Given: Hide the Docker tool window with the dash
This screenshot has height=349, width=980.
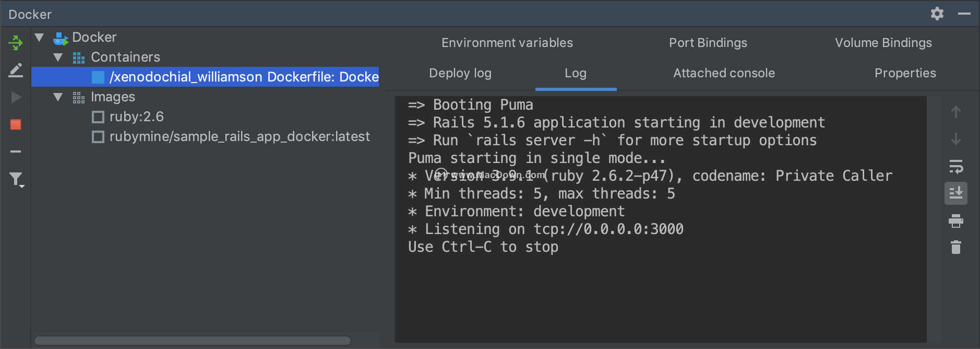Looking at the screenshot, I should point(964,14).
